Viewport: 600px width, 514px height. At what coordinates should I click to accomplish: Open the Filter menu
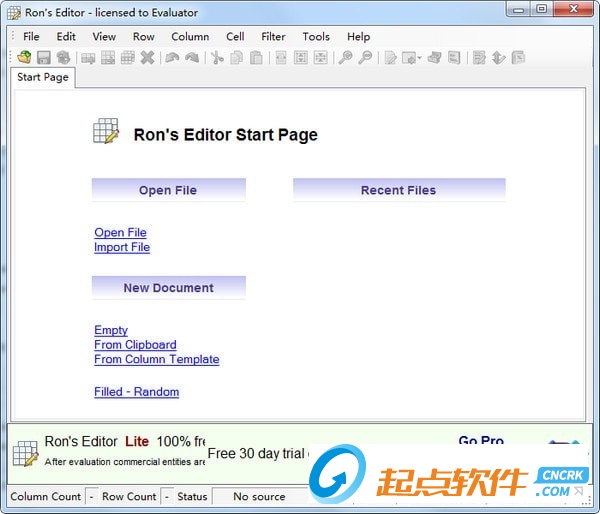point(273,37)
